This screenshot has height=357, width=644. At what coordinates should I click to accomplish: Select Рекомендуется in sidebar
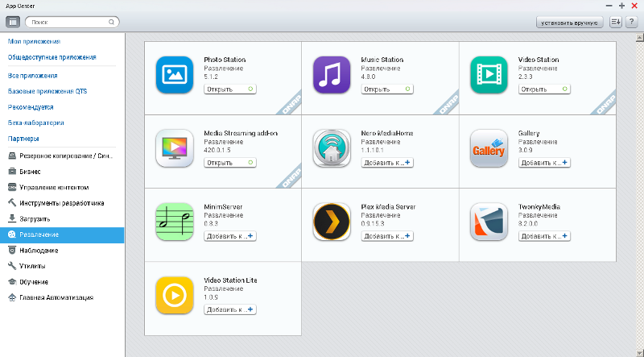point(31,107)
